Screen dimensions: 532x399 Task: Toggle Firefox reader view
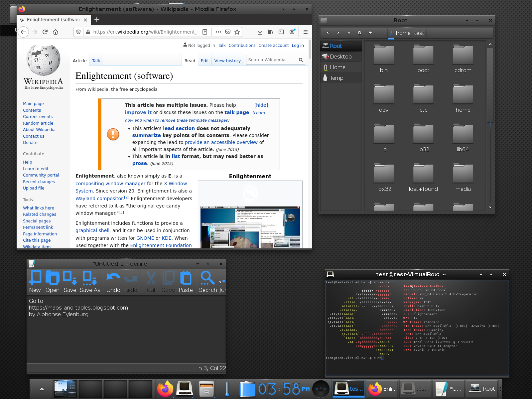point(205,32)
